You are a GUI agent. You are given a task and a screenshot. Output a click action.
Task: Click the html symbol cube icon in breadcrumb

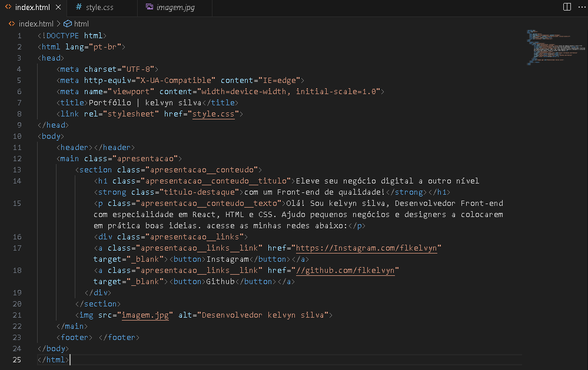pyautogui.click(x=68, y=24)
